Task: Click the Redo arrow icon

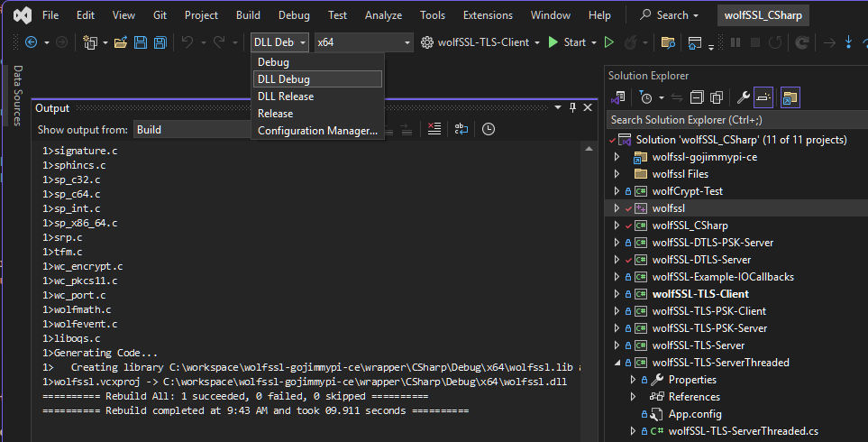Action: [x=220, y=42]
